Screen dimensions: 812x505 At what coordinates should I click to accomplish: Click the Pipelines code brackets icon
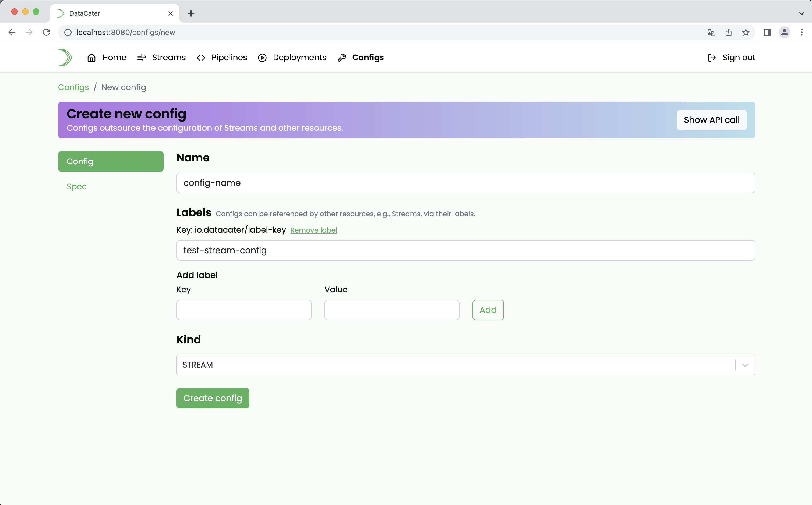[x=201, y=58]
